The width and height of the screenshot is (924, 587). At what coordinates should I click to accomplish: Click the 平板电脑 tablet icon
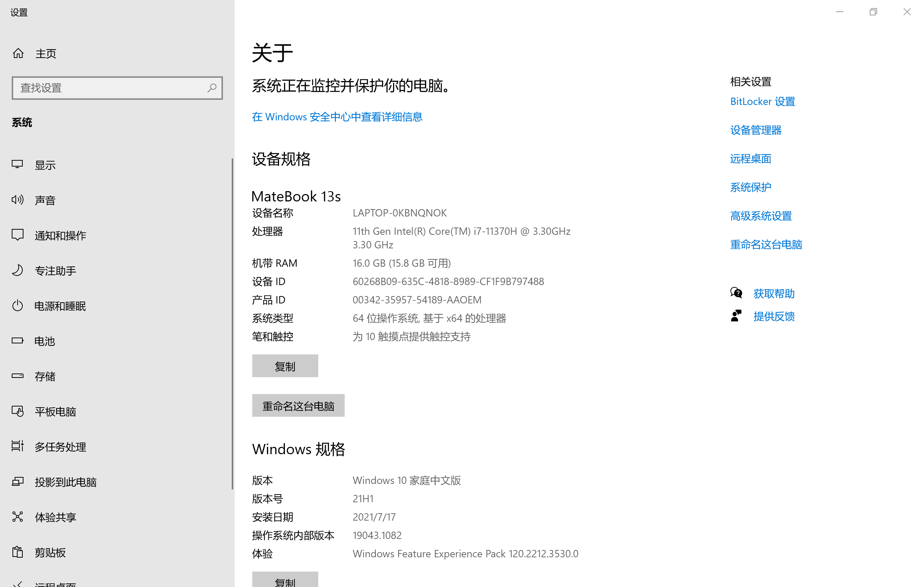[17, 411]
